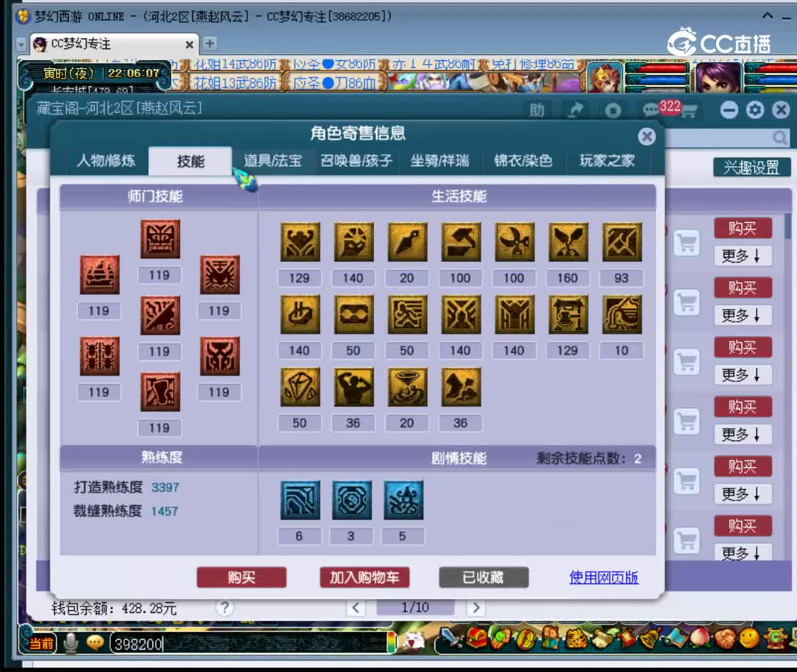Image resolution: width=797 pixels, height=672 pixels.
Task: Add first listing via its cart icon
Action: tap(687, 243)
